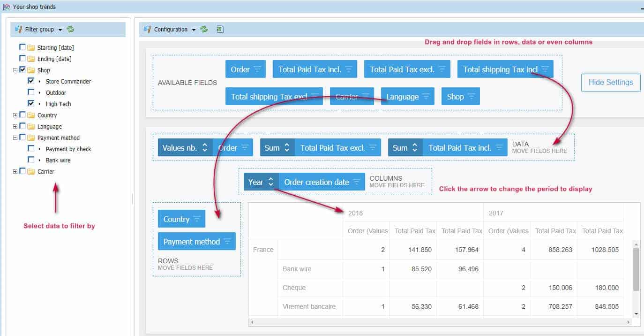Click filter icon on Language field
This screenshot has height=336, width=644.
point(426,97)
